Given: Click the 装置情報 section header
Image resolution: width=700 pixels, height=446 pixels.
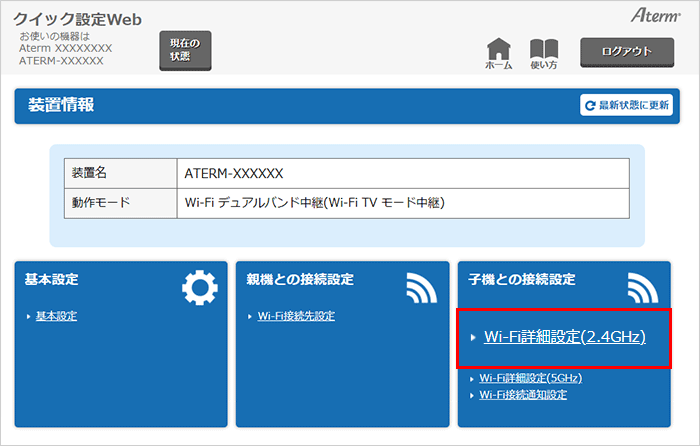Looking at the screenshot, I should click(x=60, y=105).
